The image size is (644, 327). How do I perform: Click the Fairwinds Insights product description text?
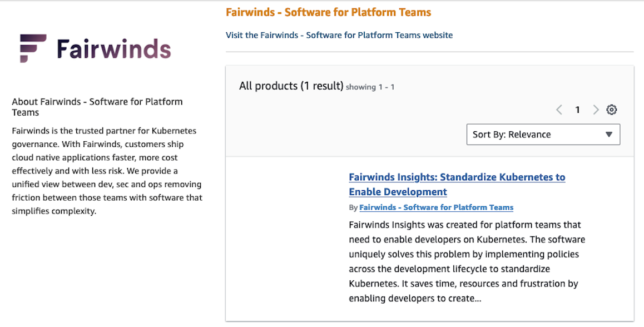466,254
